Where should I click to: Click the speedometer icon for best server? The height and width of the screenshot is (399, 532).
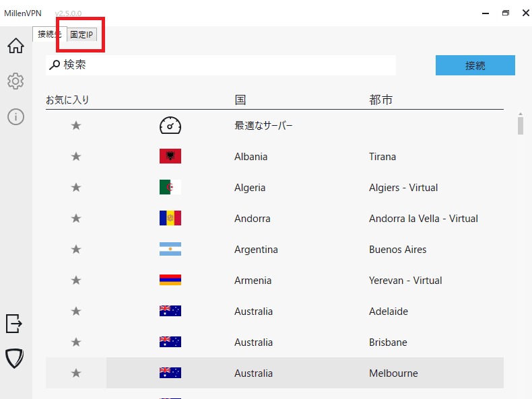[170, 125]
